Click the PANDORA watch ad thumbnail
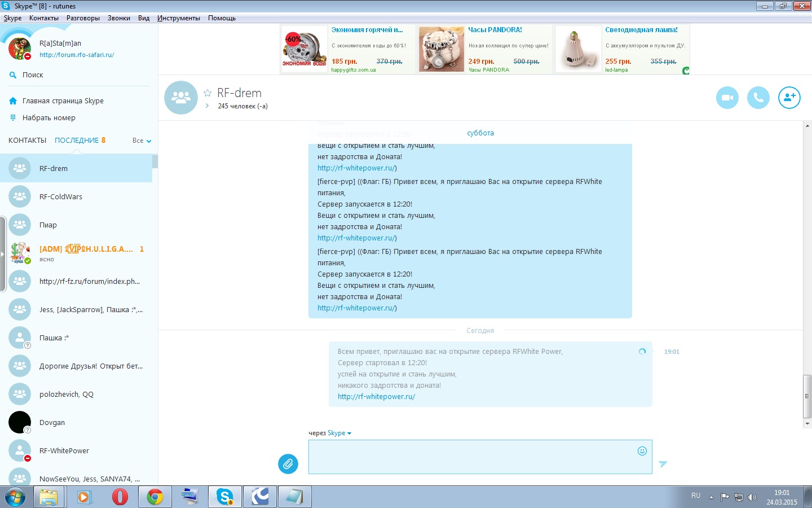The height and width of the screenshot is (508, 812). pyautogui.click(x=441, y=49)
